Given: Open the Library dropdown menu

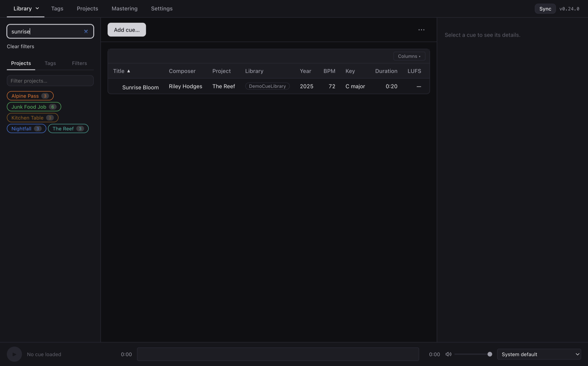Looking at the screenshot, I should point(26,8).
